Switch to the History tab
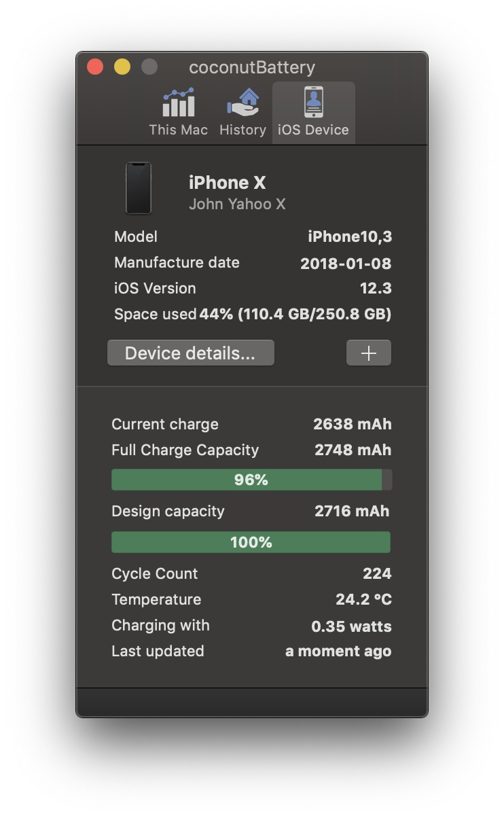Screen dimensions: 504x818 click(242, 112)
